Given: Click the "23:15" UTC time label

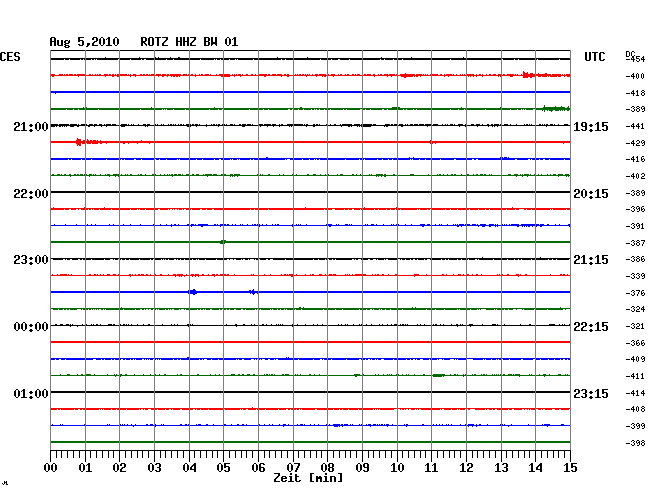Looking at the screenshot, I should 591,393.
